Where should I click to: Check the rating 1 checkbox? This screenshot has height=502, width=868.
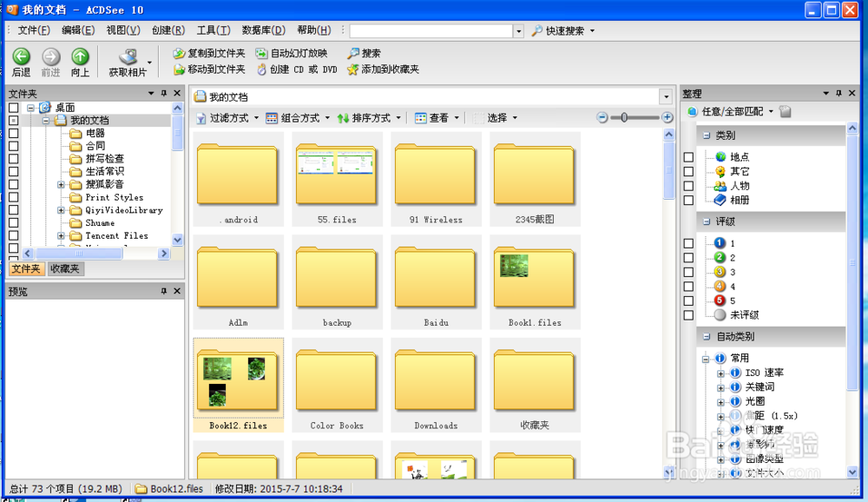click(688, 243)
